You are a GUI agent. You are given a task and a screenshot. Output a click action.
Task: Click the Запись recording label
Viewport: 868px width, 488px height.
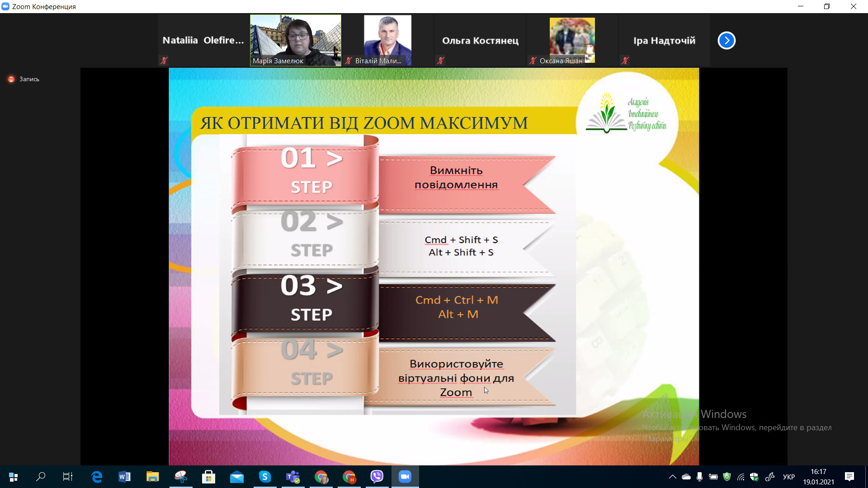[29, 79]
